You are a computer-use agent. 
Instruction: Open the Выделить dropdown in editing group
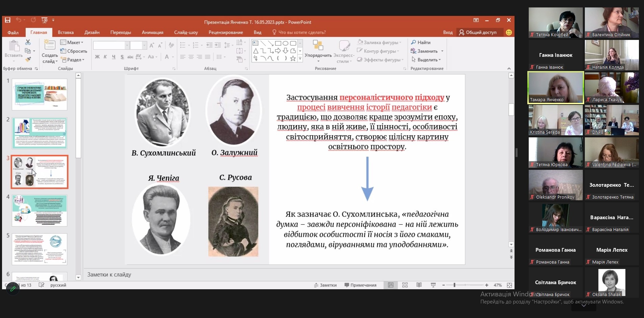(x=427, y=60)
